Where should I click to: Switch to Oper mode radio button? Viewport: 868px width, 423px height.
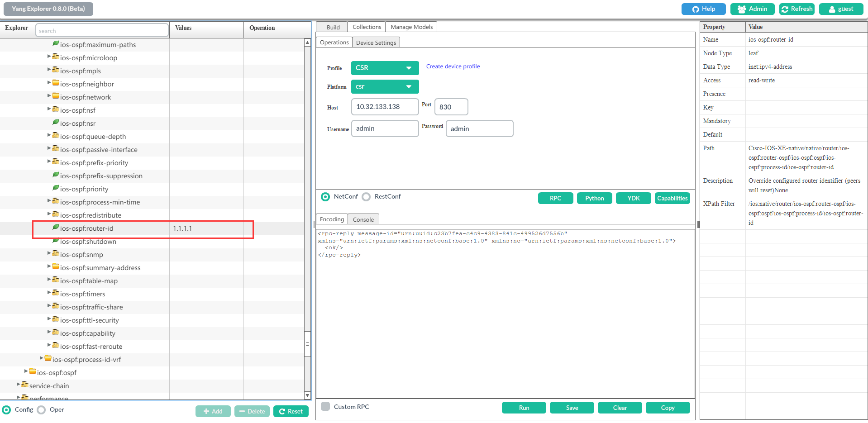pos(41,409)
